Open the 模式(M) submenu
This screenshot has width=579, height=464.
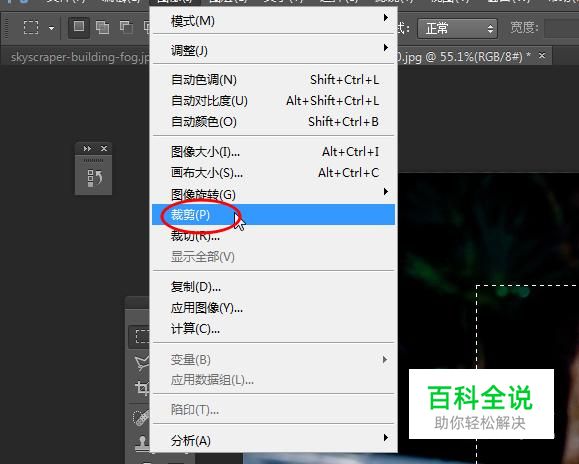[274, 21]
